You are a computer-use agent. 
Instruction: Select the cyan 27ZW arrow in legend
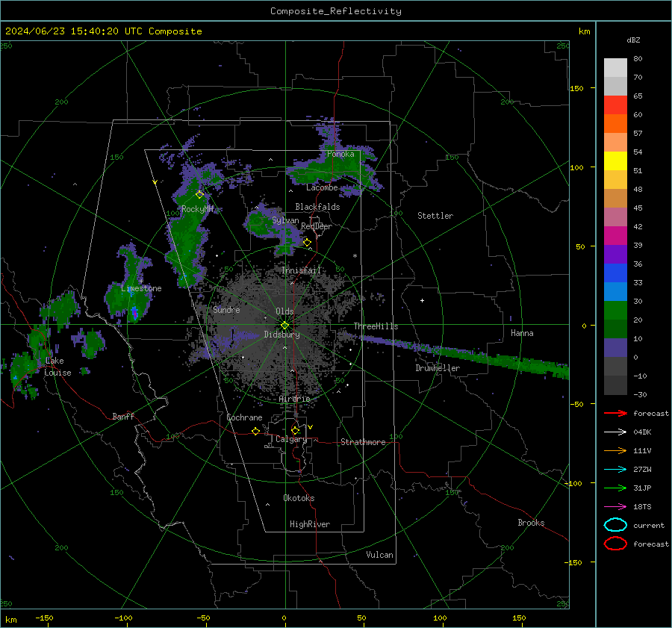point(615,470)
